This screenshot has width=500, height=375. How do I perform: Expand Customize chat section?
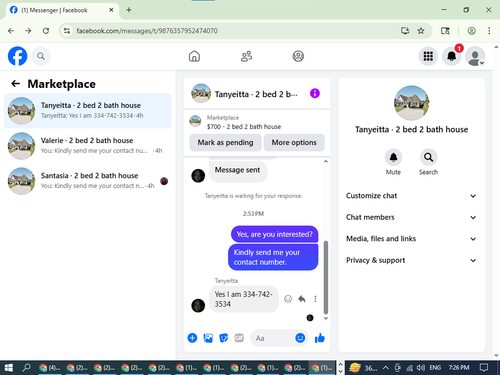[x=411, y=196]
